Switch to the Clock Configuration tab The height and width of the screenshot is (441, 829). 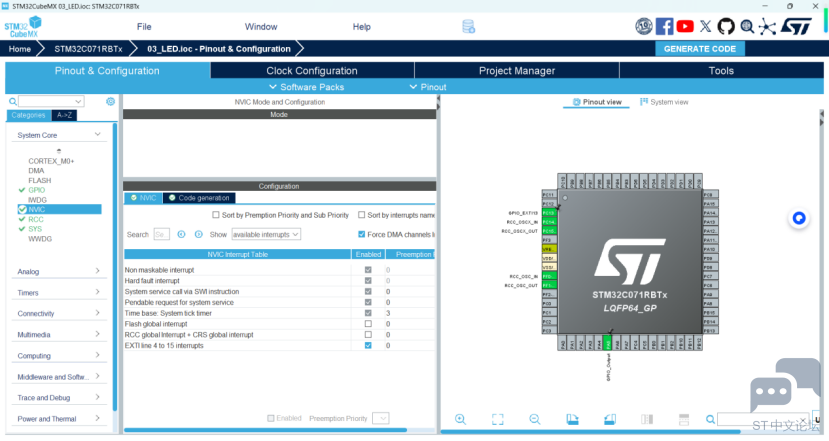[312, 71]
